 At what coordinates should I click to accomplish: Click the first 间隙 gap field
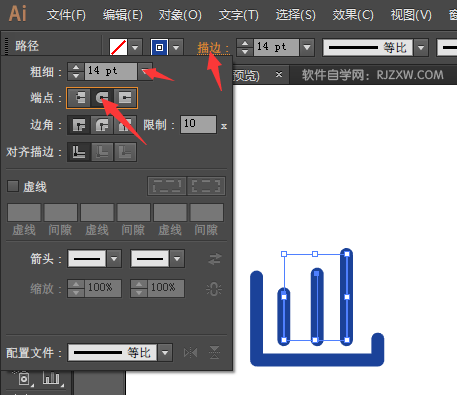click(x=61, y=212)
